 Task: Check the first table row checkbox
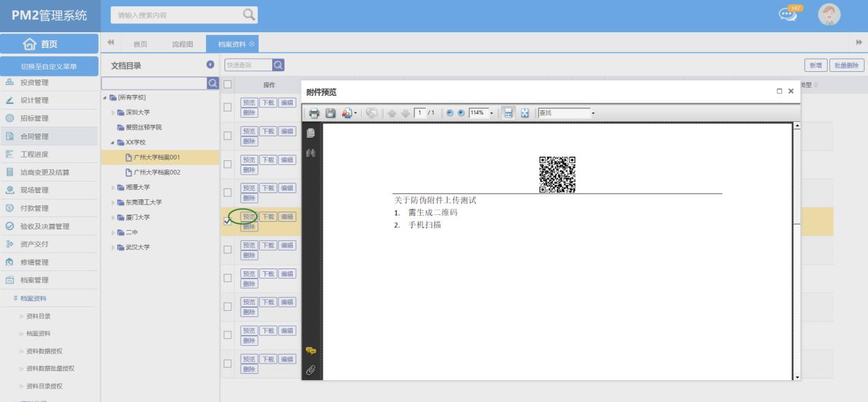228,108
